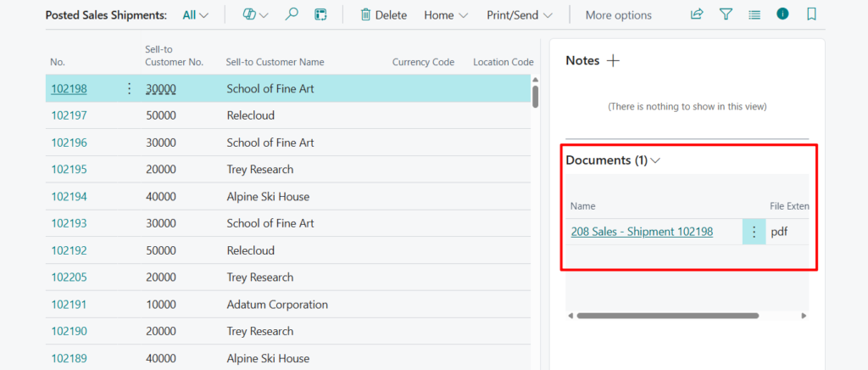This screenshot has height=370, width=868.
Task: Open posted shipment 102205
Action: [69, 277]
